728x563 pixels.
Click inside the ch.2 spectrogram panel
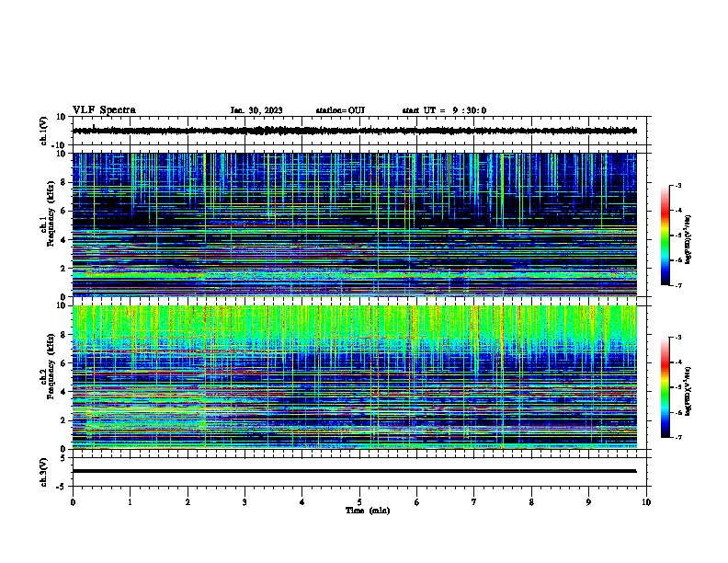[355, 377]
